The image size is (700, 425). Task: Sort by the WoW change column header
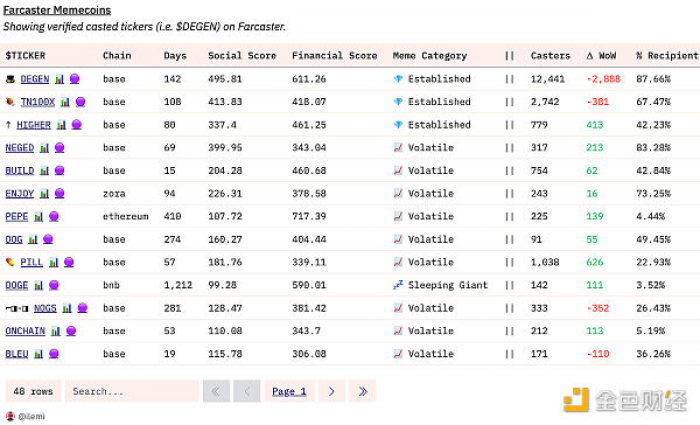pos(601,56)
